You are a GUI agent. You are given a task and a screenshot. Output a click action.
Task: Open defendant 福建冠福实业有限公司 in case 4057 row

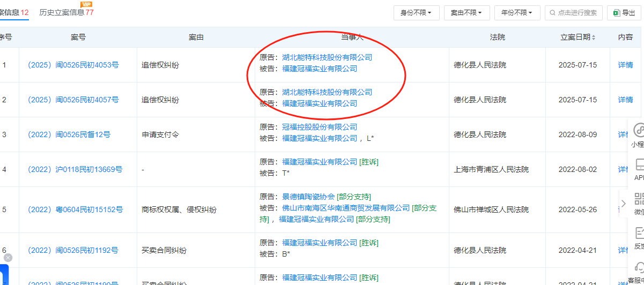(320, 103)
